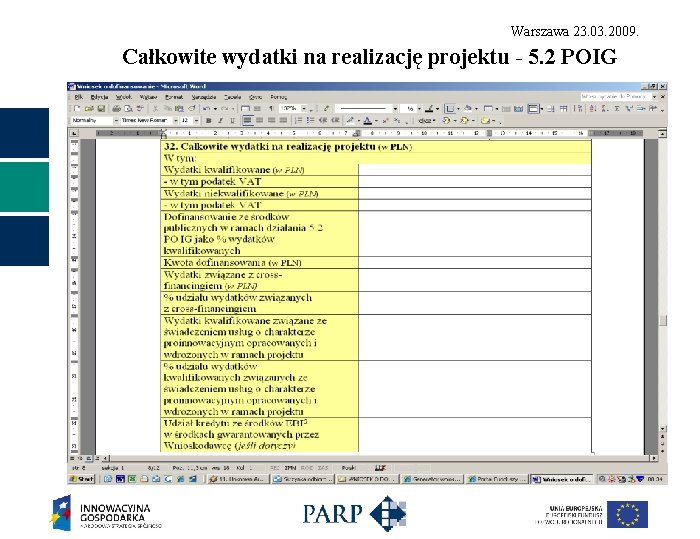Apply font color with underlined A
Image resolution: width=700 pixels, height=539 pixels.
pyautogui.click(x=367, y=120)
